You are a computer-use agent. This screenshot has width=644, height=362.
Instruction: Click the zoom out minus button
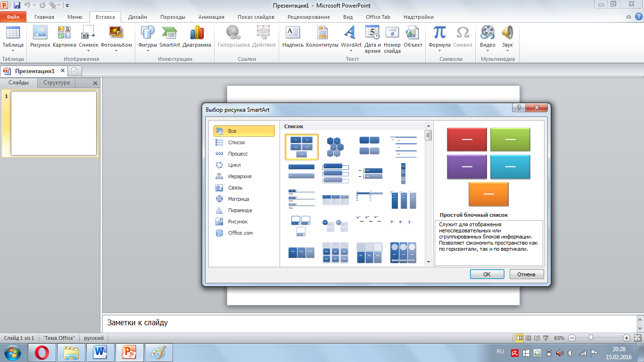tap(572, 338)
